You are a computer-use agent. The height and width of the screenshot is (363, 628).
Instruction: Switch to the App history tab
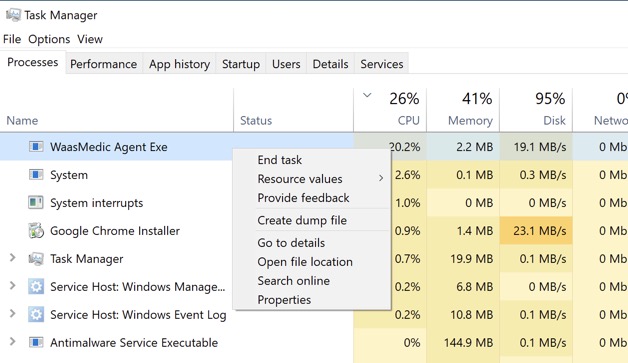pos(179,64)
